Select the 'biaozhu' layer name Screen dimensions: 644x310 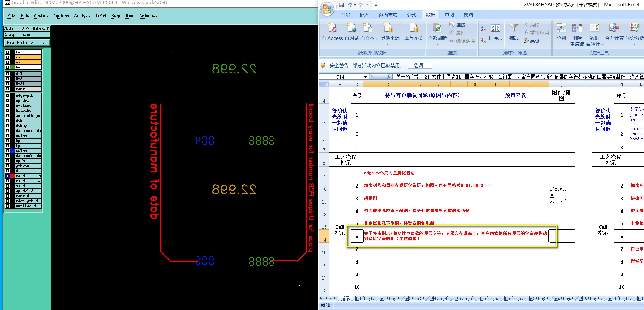28,111
